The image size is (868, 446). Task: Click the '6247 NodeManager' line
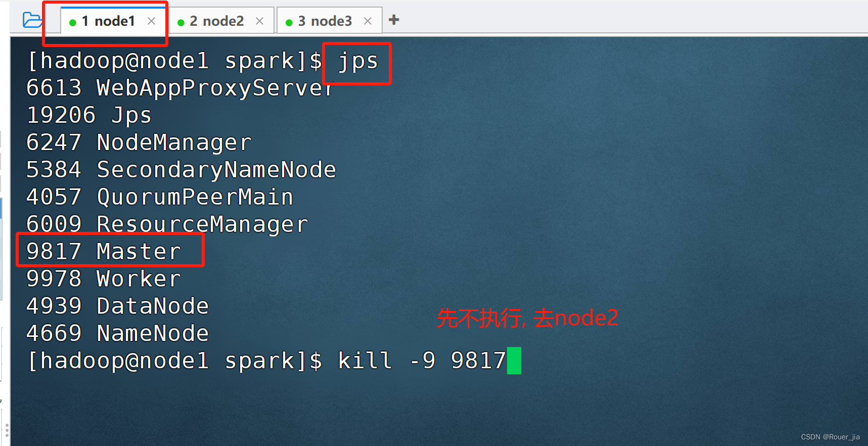[x=139, y=142]
